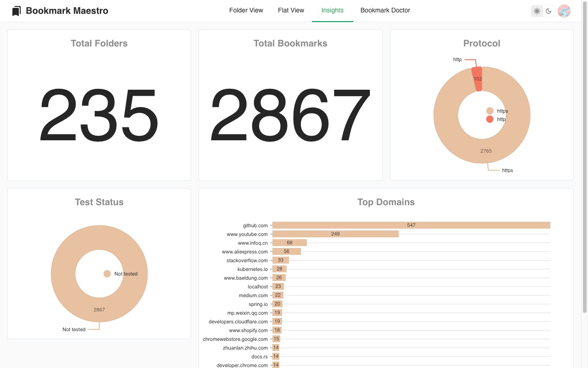The width and height of the screenshot is (588, 368).
Task: Click the www.baeldung.com bar showing 26
Action: tap(279, 278)
